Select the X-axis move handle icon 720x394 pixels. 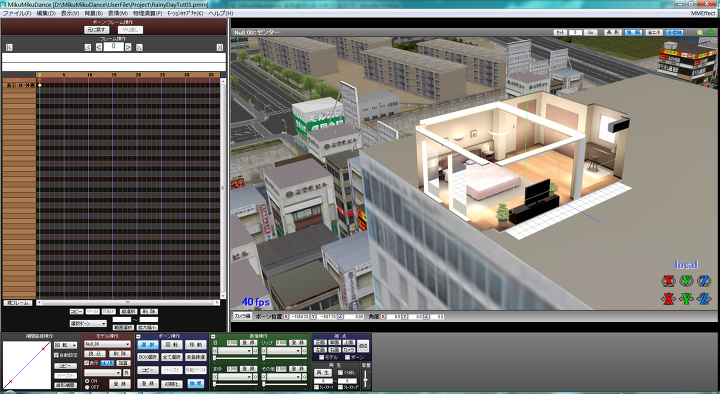tap(669, 299)
